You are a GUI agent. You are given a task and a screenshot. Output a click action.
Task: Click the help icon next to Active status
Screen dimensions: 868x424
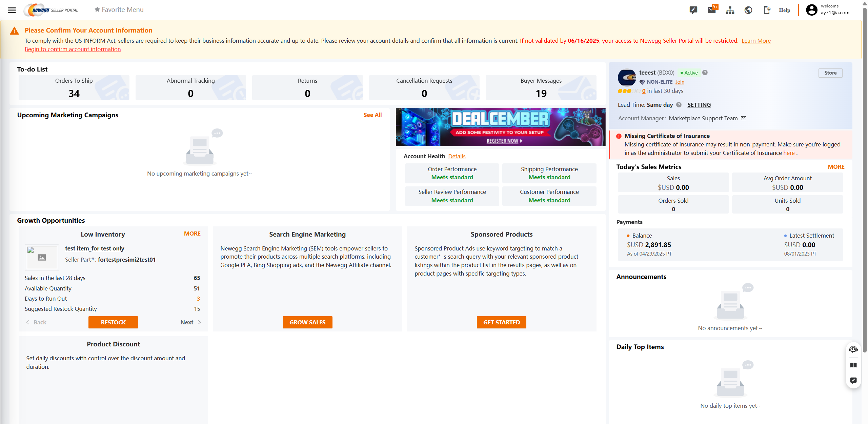pyautogui.click(x=705, y=73)
